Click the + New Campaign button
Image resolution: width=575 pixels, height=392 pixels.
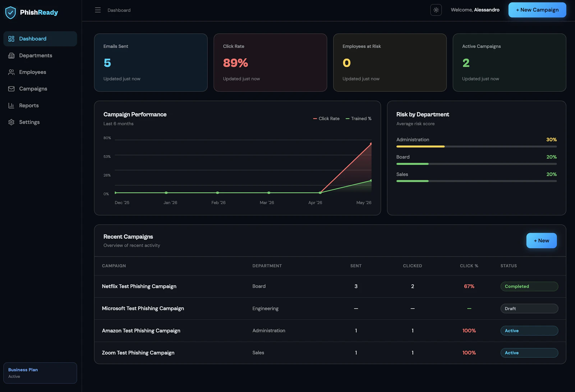point(537,10)
